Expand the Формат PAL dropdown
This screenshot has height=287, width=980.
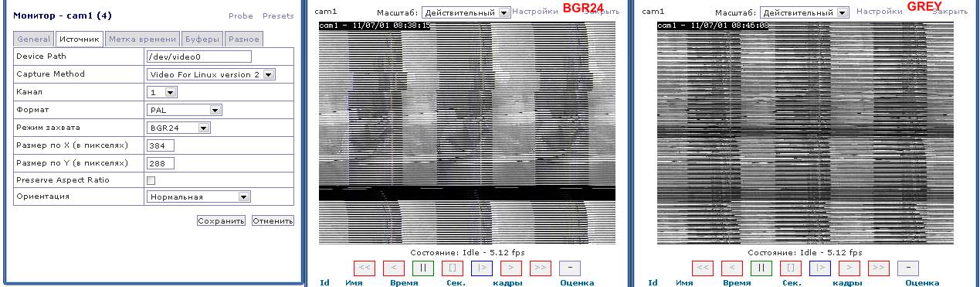(185, 110)
